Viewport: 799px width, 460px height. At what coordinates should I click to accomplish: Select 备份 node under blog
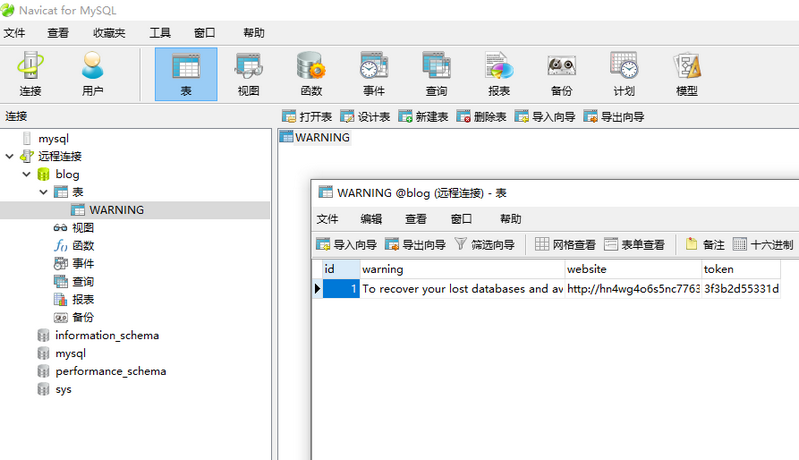pyautogui.click(x=83, y=317)
